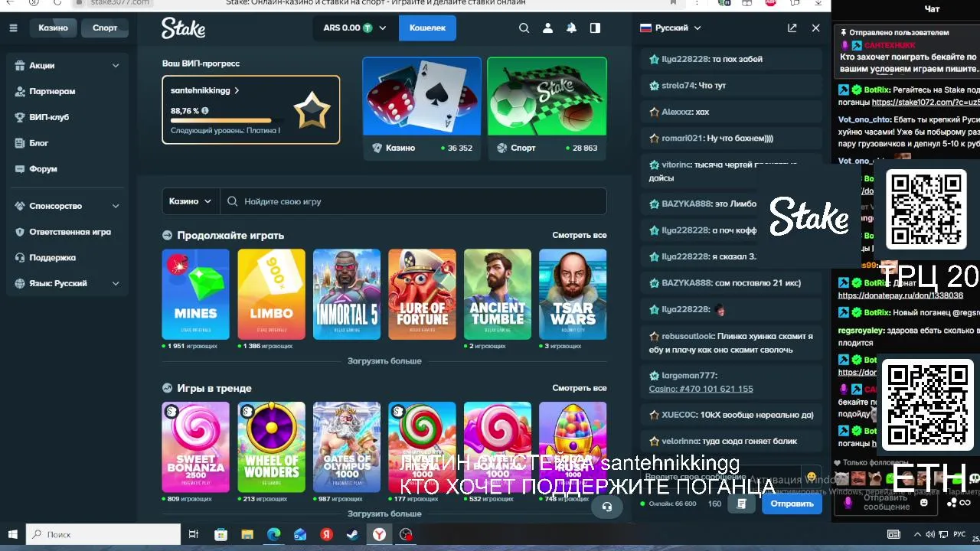Open the hamburger menu in the top-left

pos(13,28)
